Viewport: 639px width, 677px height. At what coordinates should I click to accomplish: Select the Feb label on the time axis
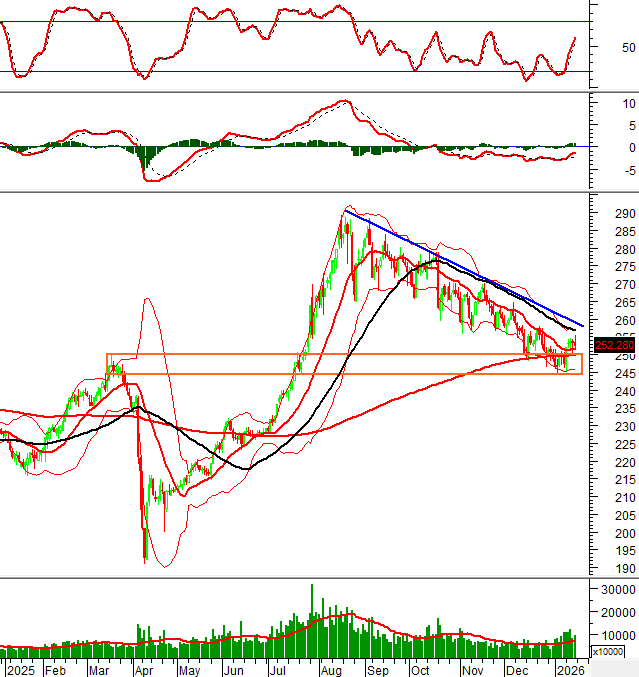point(56,671)
